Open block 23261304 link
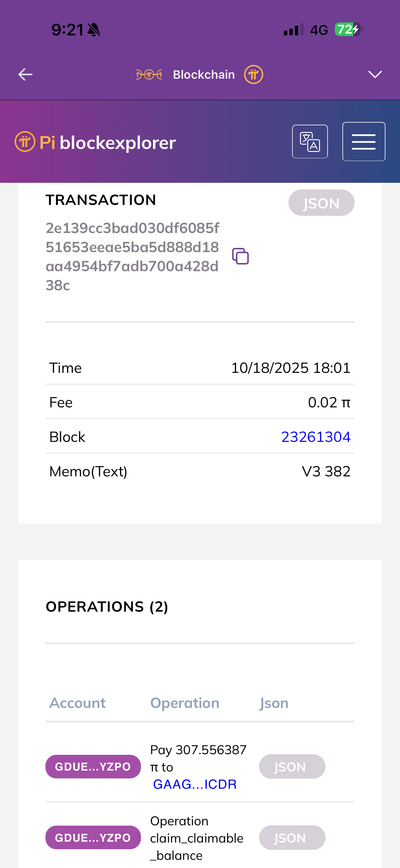Viewport: 400px width, 868px height. click(x=316, y=437)
